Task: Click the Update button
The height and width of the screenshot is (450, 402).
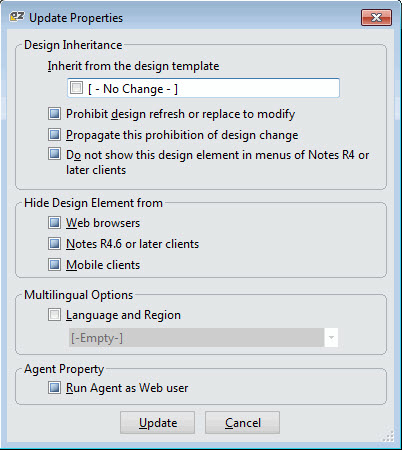Action: [157, 423]
